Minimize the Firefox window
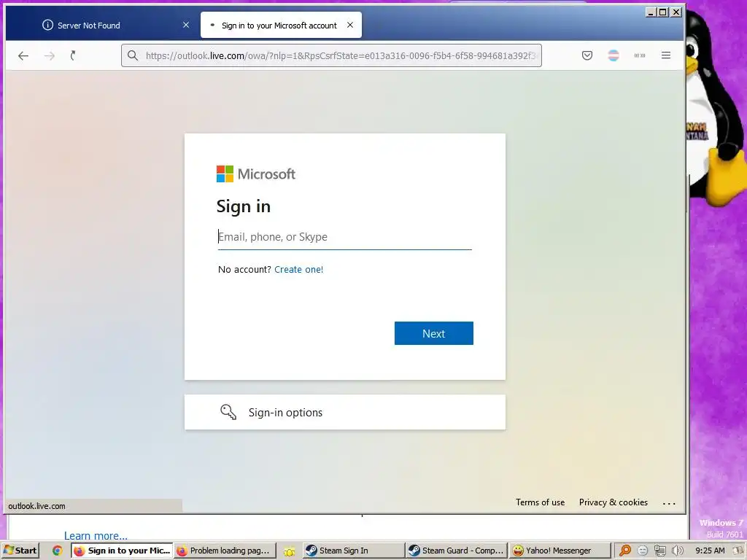Image resolution: width=747 pixels, height=560 pixels. 650,12
